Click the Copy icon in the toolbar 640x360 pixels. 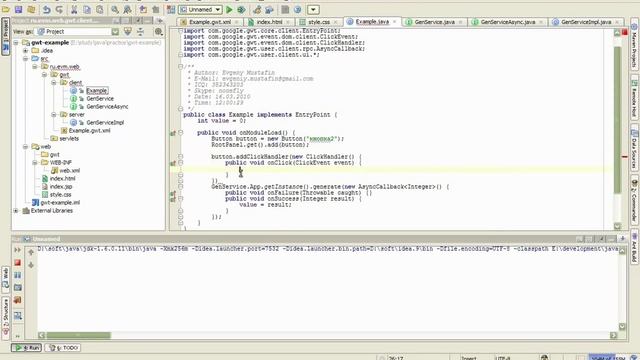87,9
